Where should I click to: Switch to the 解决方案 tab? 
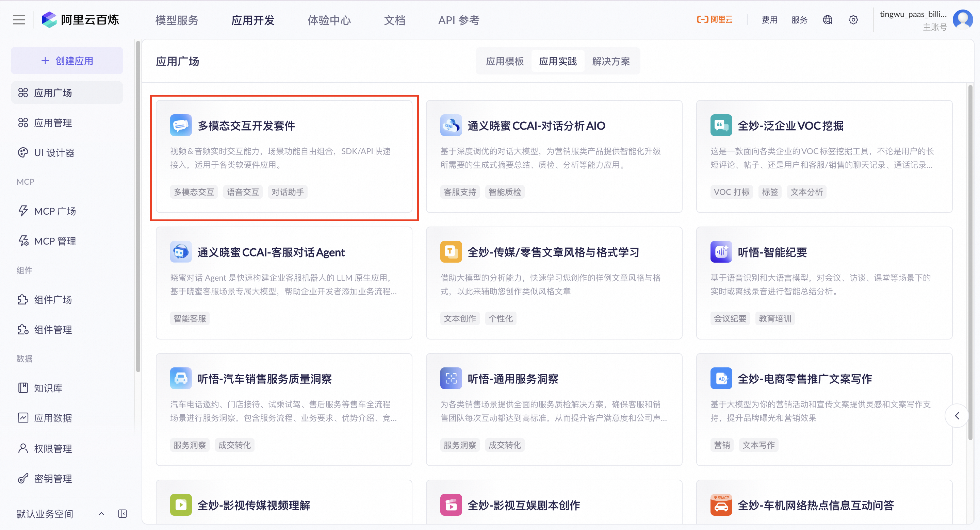[610, 61]
